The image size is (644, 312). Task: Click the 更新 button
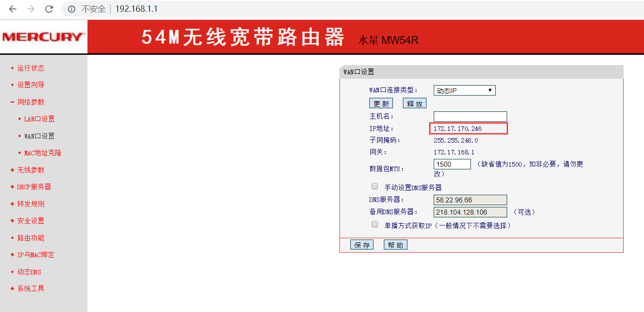click(x=381, y=103)
